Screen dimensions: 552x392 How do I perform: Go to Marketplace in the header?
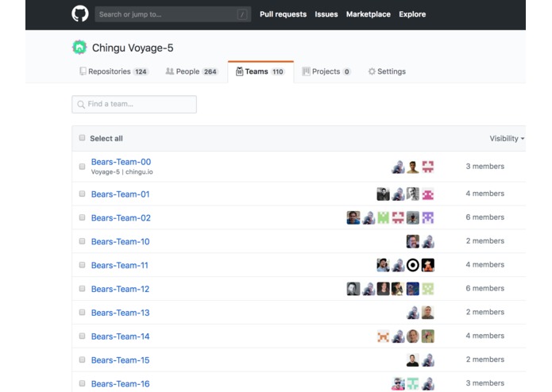[x=369, y=14]
